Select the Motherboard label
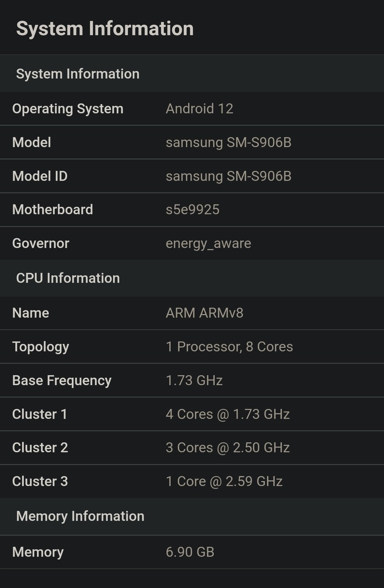The image size is (384, 588). click(52, 210)
